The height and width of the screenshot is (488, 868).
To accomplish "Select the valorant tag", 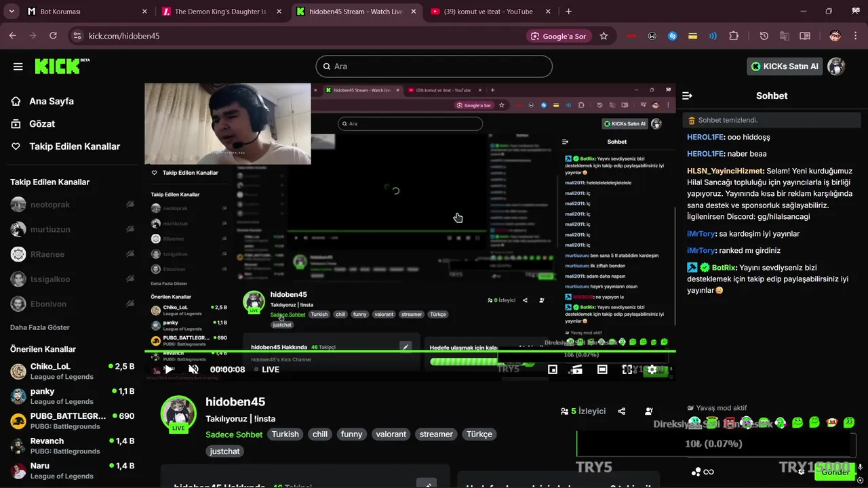I will (391, 434).
